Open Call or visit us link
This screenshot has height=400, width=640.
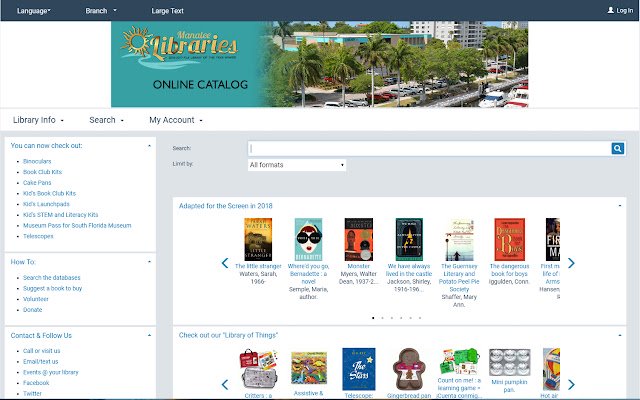(42, 351)
